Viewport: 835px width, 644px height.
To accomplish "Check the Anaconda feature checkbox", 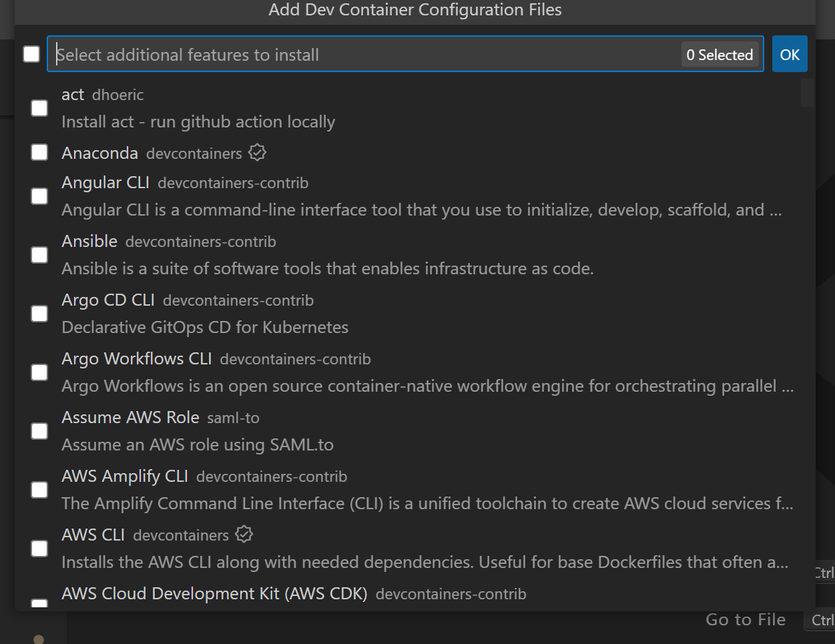I will 39,152.
